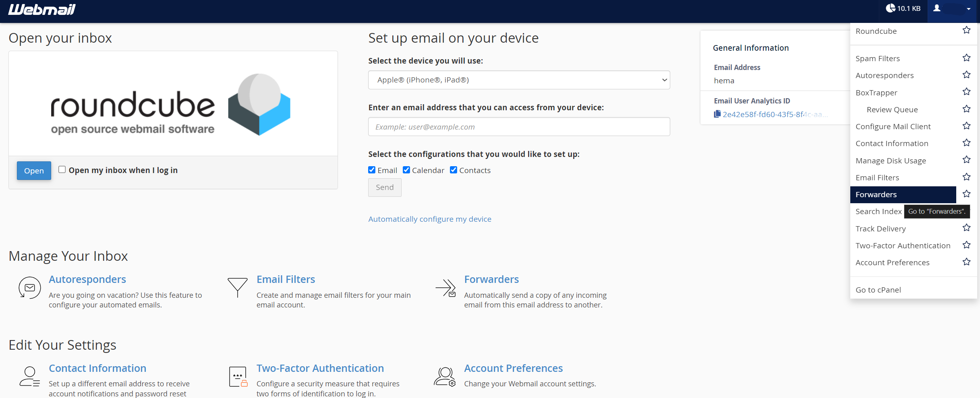Viewport: 980px width, 398px height.
Task: Click the Two-Factor Authentication password icon
Action: coord(238,377)
